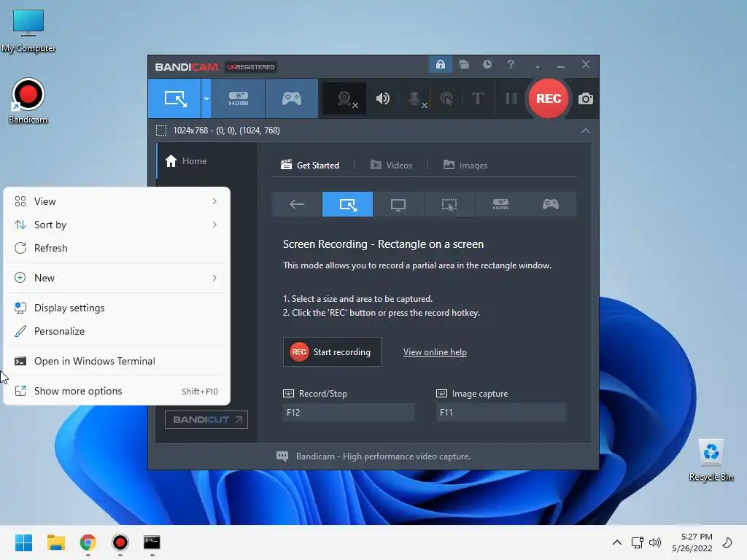Click the rectangle area selection icon
Image resolution: width=747 pixels, height=560 pixels.
[161, 131]
